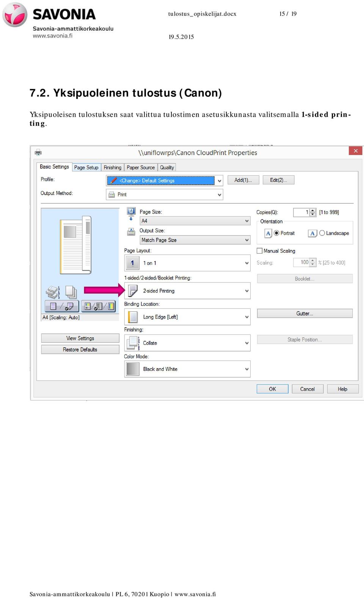Click the Print output method icon
Viewport: 364px width, 598px height.
coord(112,195)
